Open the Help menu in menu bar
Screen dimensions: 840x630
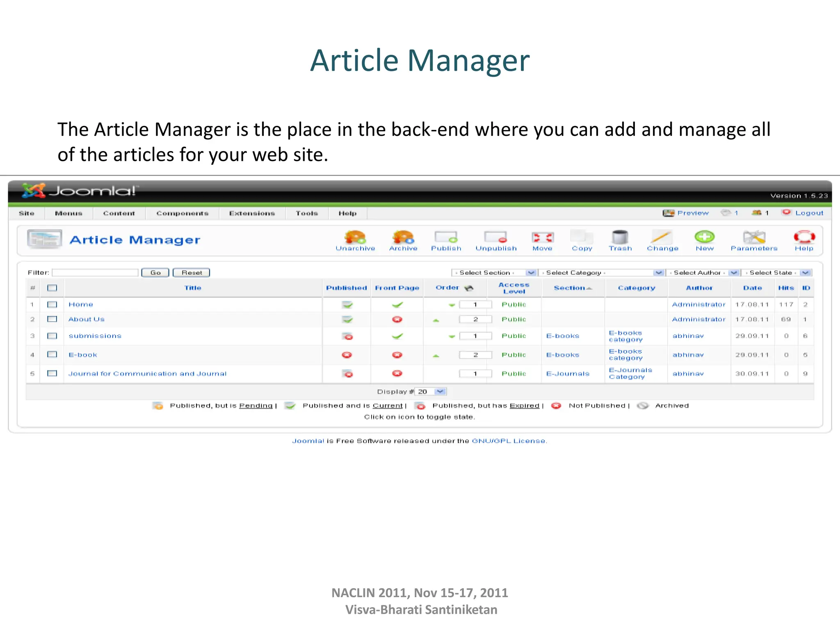(347, 213)
